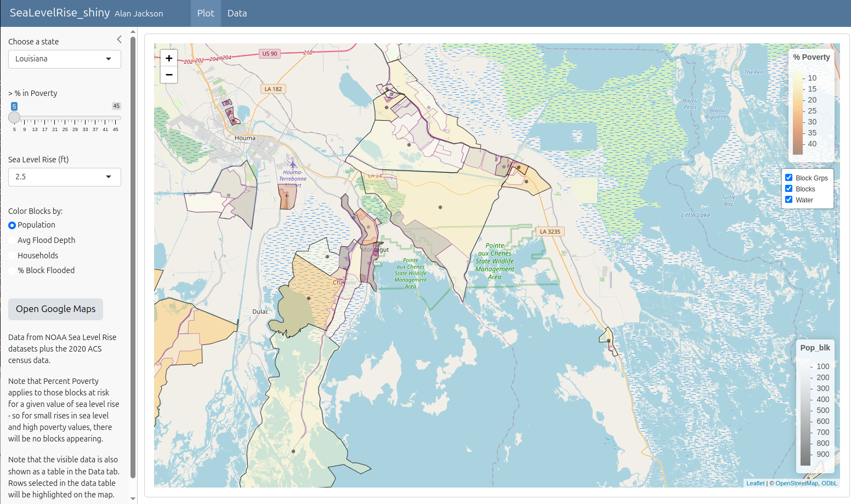The height and width of the screenshot is (504, 851).
Task: Select the Plot tab
Action: click(206, 13)
